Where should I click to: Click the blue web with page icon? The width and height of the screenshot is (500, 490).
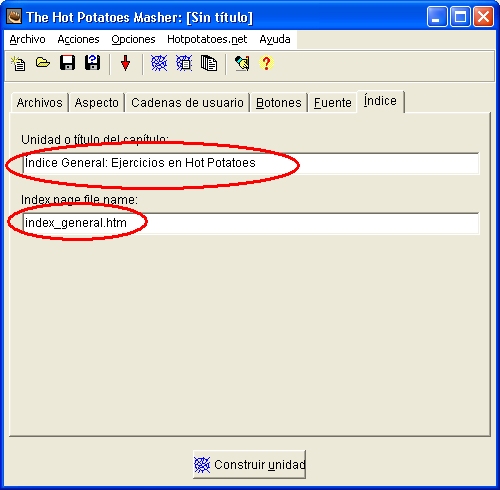[x=184, y=63]
